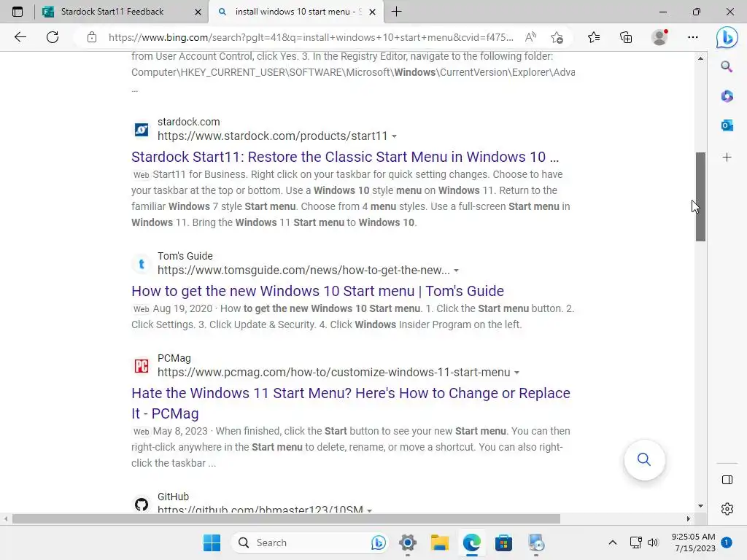Expand stardock.com result URL dropdown
Viewport: 747px width, 560px height.
[394, 136]
